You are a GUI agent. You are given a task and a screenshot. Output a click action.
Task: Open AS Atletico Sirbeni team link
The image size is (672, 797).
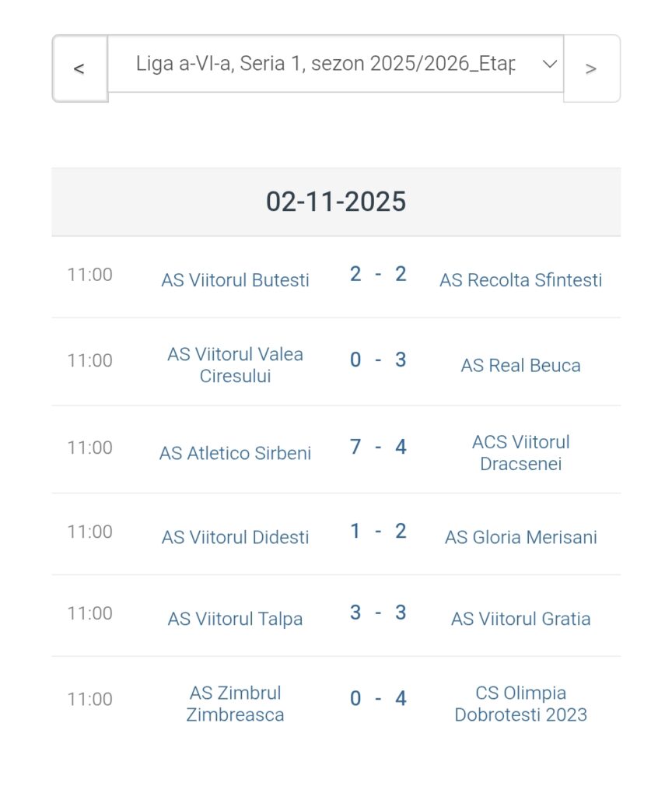point(235,453)
